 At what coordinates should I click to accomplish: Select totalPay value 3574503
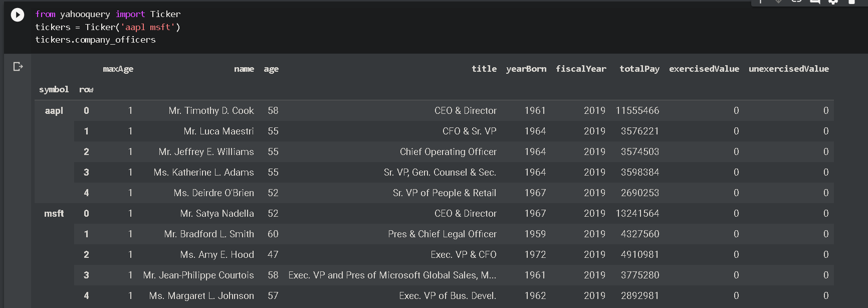(640, 151)
